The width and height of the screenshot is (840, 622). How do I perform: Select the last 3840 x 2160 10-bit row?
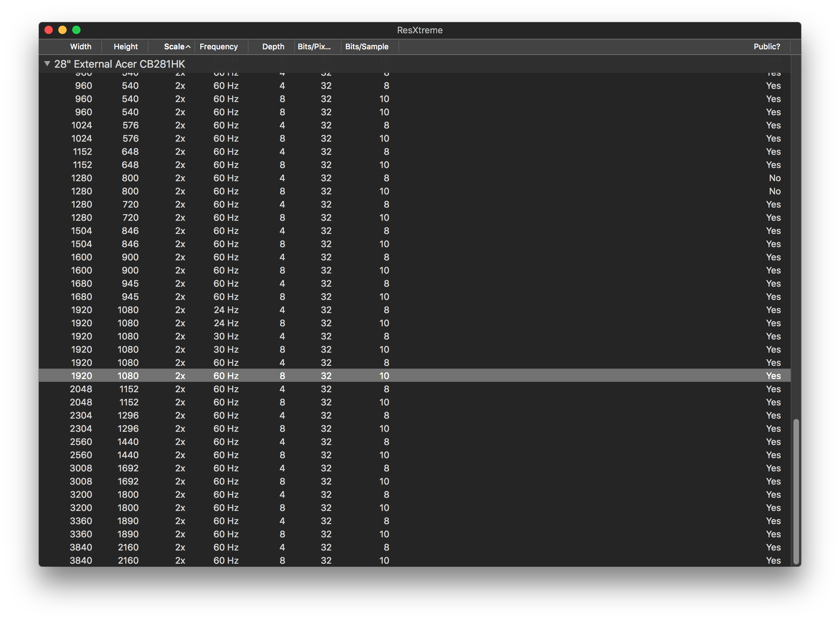[226, 560]
